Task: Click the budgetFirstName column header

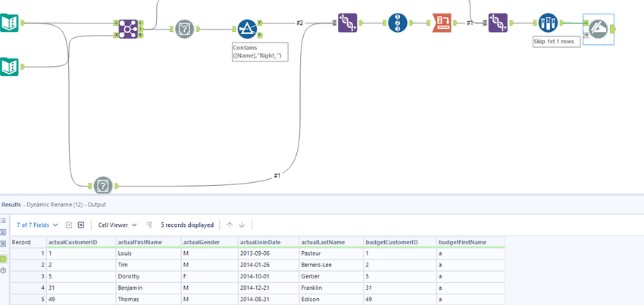Action: click(470, 242)
